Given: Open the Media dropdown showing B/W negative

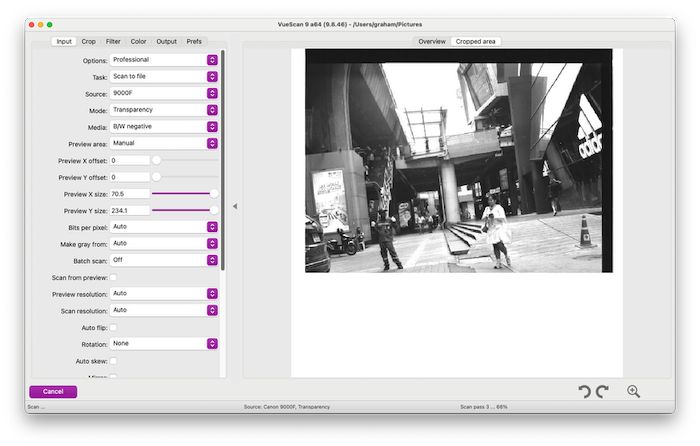Looking at the screenshot, I should pyautogui.click(x=164, y=126).
